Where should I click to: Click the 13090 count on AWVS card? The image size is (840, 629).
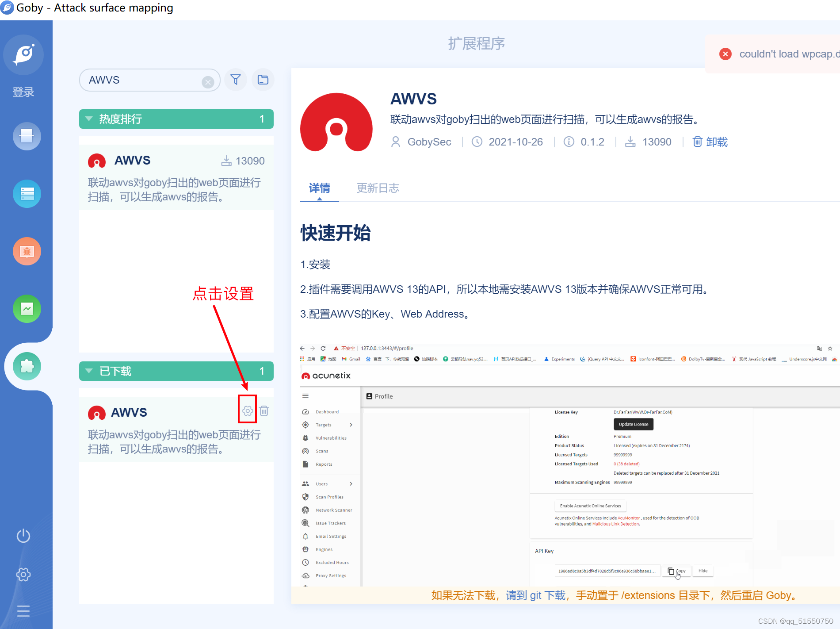250,161
